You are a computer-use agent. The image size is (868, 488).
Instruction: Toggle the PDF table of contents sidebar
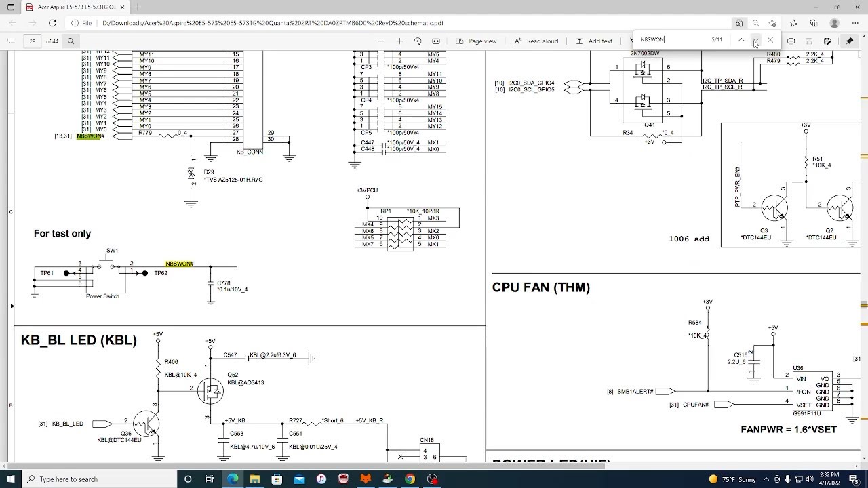point(10,41)
